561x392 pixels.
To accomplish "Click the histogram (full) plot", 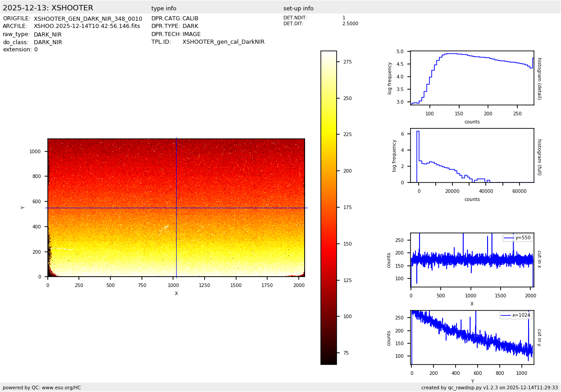I will [x=472, y=155].
